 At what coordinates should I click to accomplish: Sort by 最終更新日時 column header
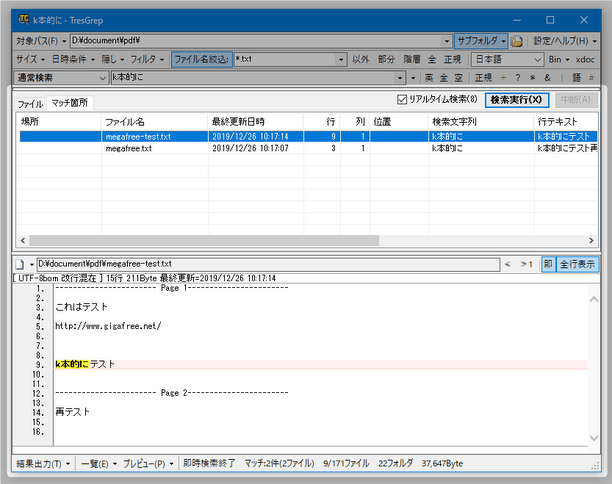256,122
